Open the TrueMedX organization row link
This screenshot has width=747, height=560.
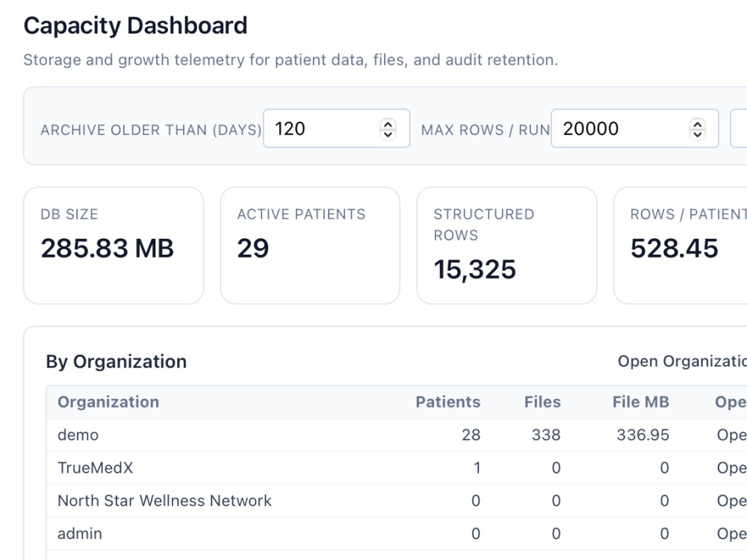tap(732, 467)
